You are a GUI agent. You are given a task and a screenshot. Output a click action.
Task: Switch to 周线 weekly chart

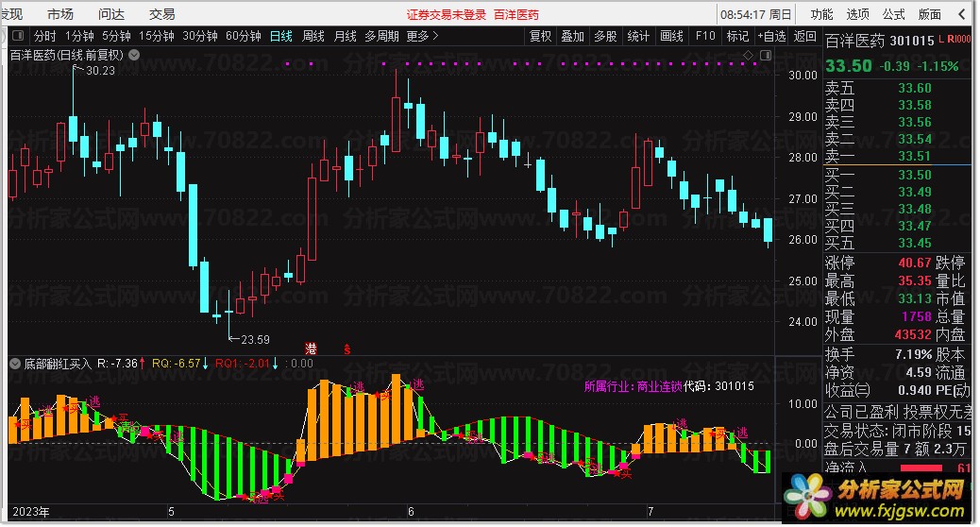click(313, 36)
